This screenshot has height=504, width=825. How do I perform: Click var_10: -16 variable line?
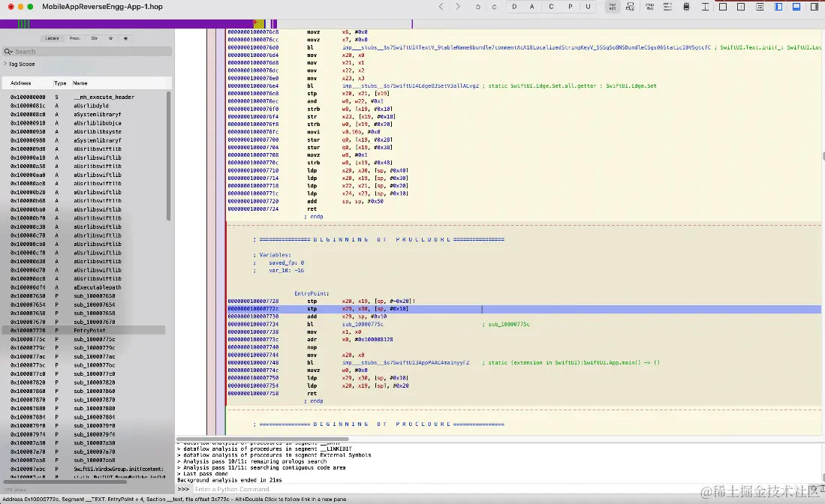(x=286, y=271)
